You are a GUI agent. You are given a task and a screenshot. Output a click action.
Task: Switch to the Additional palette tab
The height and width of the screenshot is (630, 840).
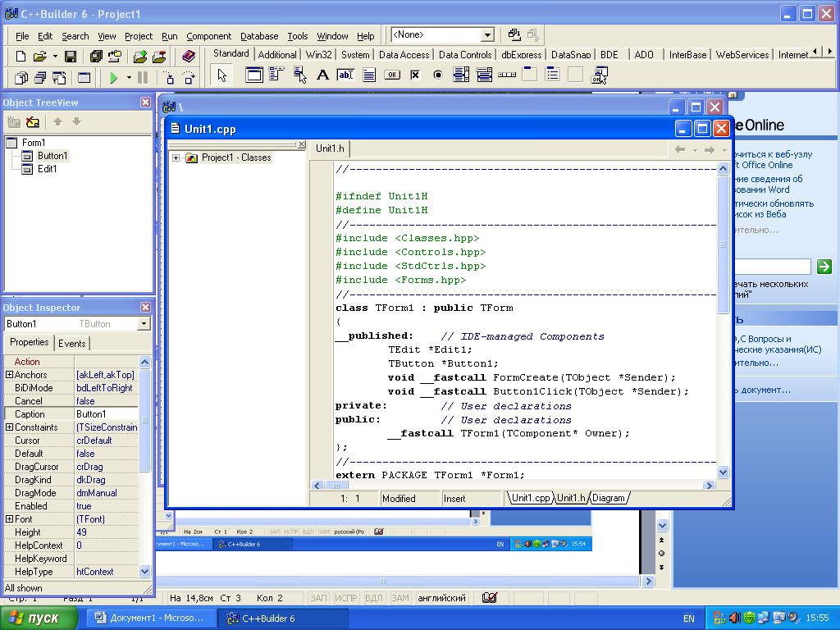click(x=277, y=55)
